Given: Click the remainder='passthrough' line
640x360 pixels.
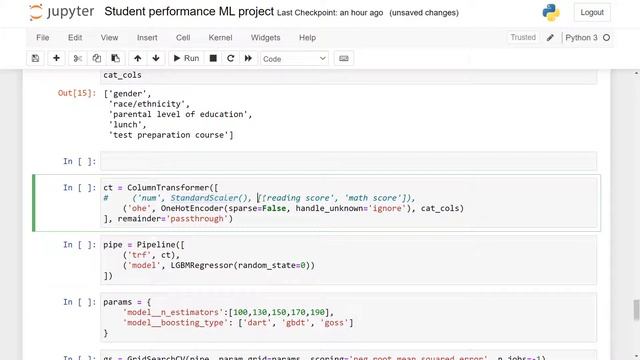Looking at the screenshot, I should (168, 219).
